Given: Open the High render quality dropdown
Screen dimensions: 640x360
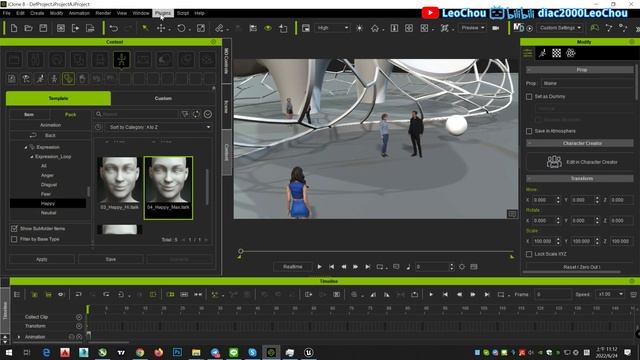Looking at the screenshot, I should point(332,28).
